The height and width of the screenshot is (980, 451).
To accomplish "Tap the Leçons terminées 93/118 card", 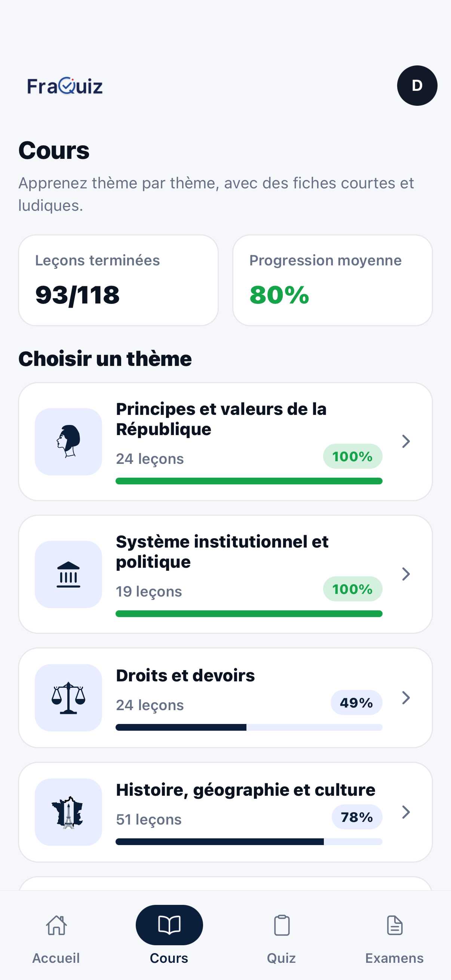I will [119, 280].
